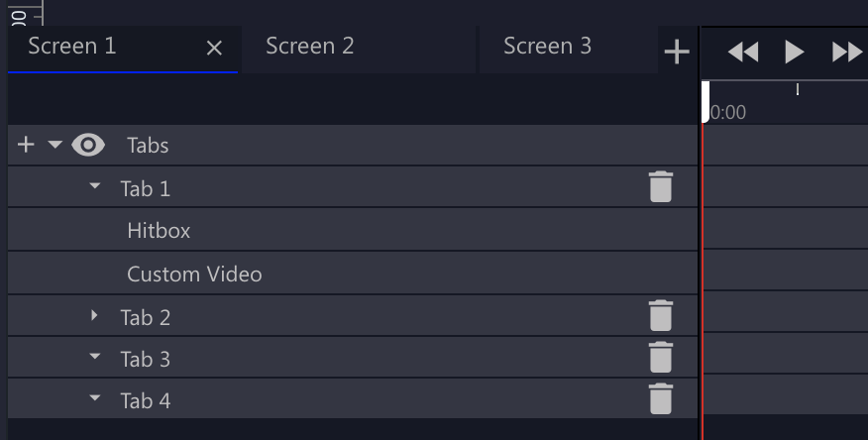This screenshot has height=440, width=868.
Task: Delete Tab 1 with its trash icon
Action: (x=660, y=186)
